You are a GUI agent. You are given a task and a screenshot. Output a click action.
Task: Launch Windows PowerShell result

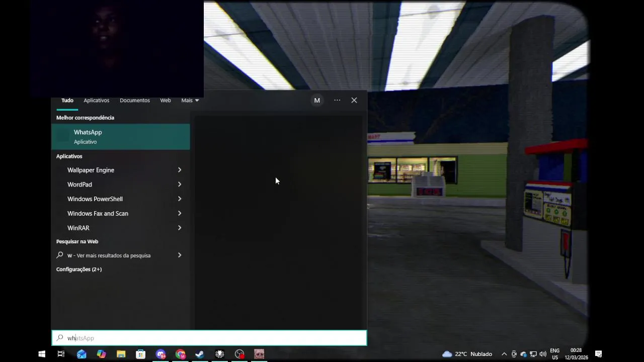[x=95, y=199]
